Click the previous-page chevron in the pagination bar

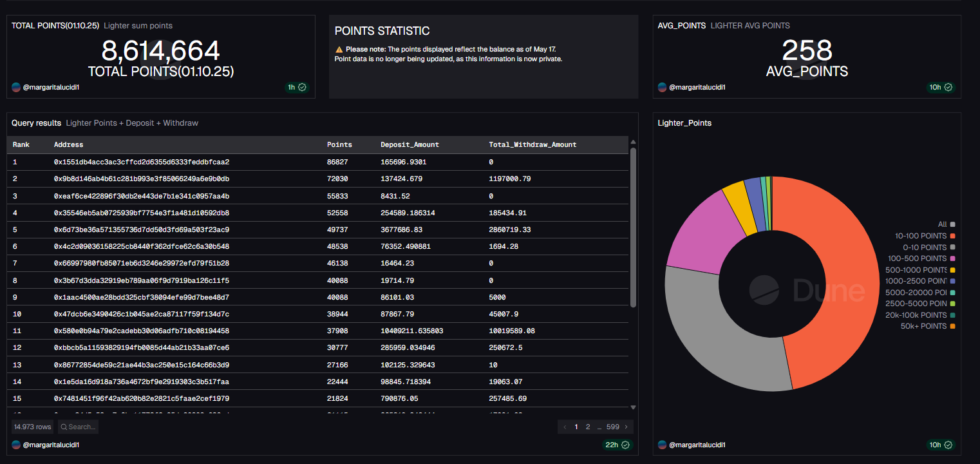[565, 427]
